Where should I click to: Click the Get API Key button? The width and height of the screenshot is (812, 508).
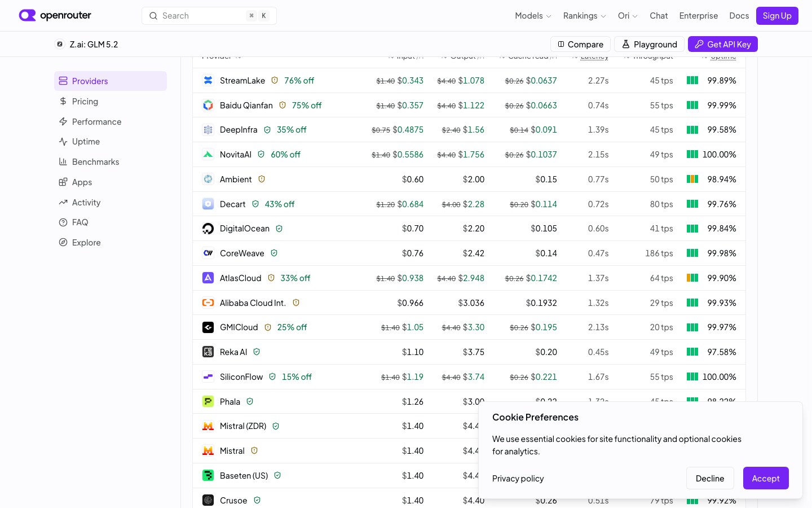[x=722, y=44]
